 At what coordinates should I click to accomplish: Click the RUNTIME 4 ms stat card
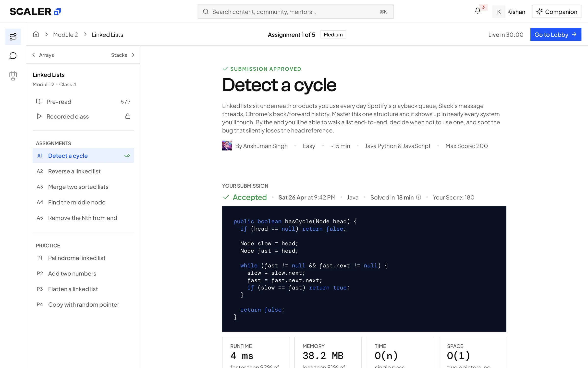(256, 353)
